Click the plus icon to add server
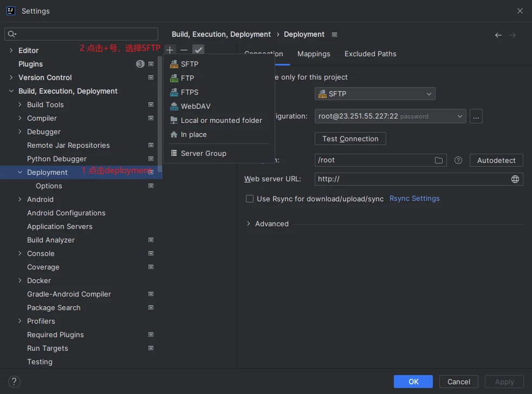This screenshot has width=532, height=394. [170, 50]
